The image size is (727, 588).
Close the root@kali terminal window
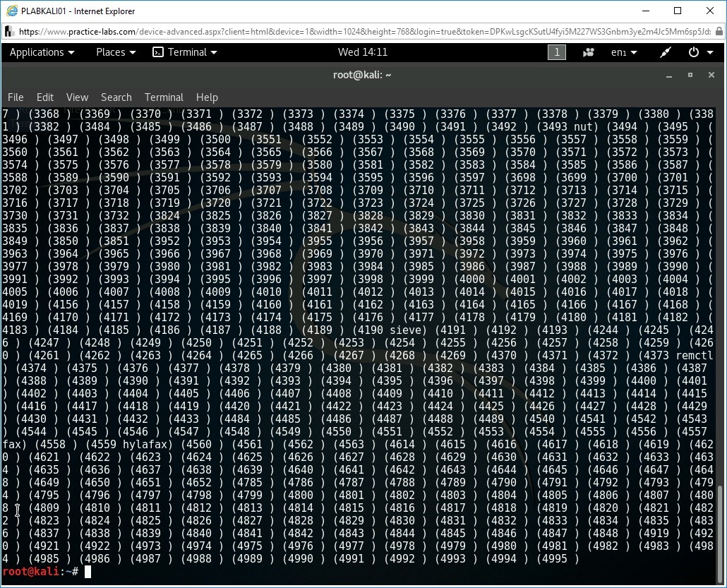click(711, 75)
